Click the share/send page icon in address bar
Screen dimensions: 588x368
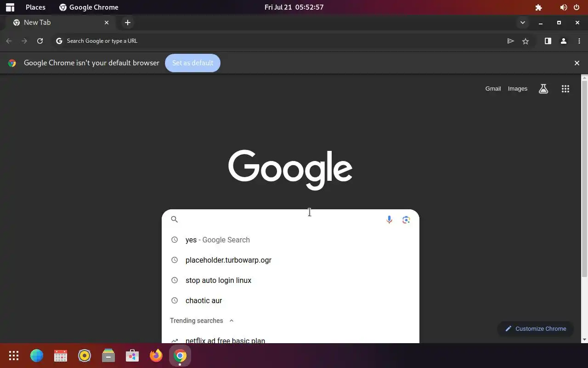point(510,41)
